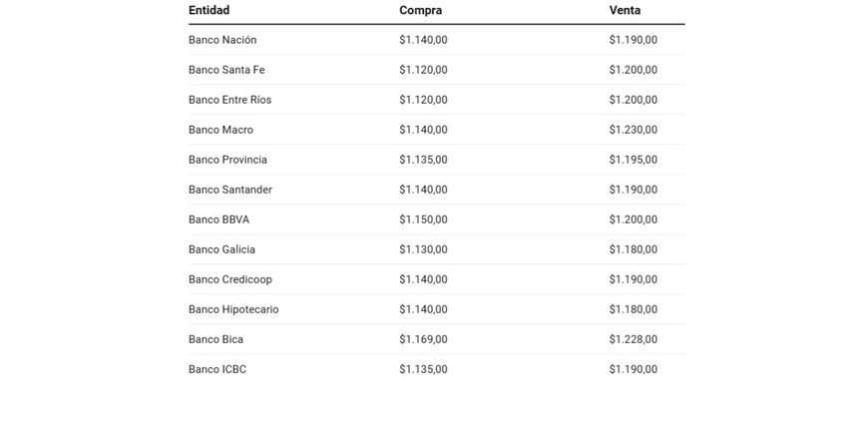Select the Banco Nación row label

pos(222,40)
